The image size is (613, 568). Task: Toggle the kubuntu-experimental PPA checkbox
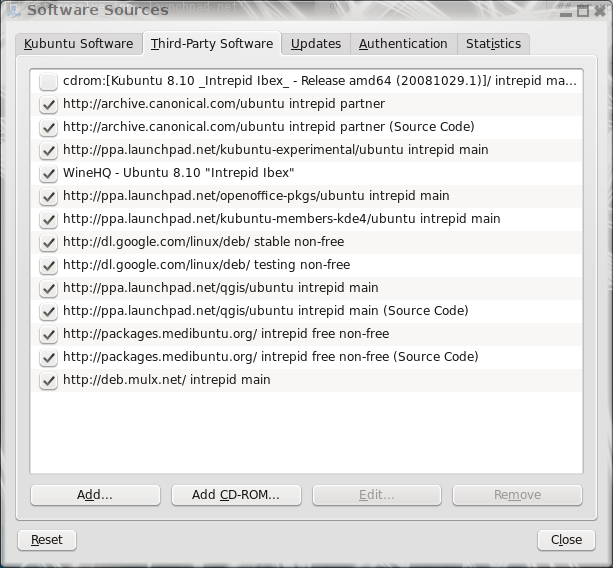coord(48,150)
